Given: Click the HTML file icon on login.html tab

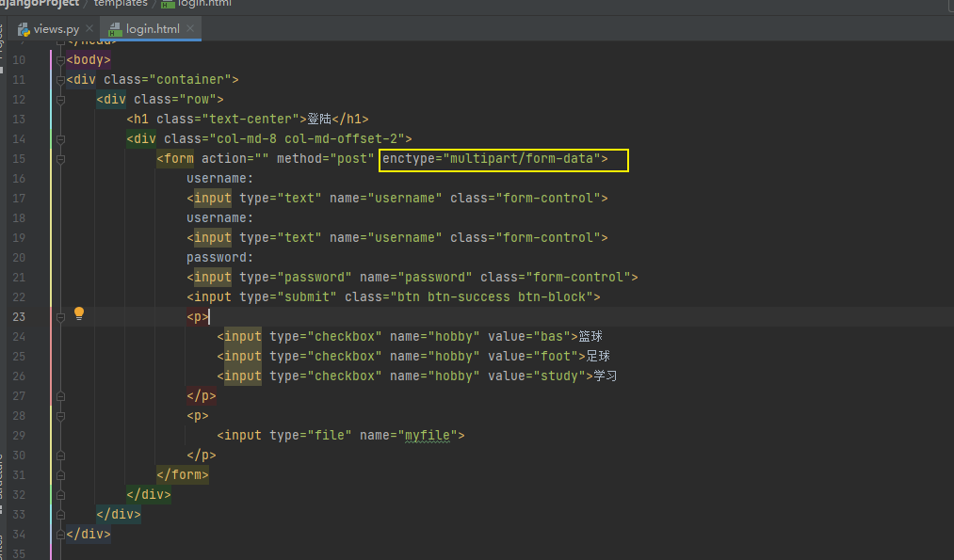Looking at the screenshot, I should (115, 29).
